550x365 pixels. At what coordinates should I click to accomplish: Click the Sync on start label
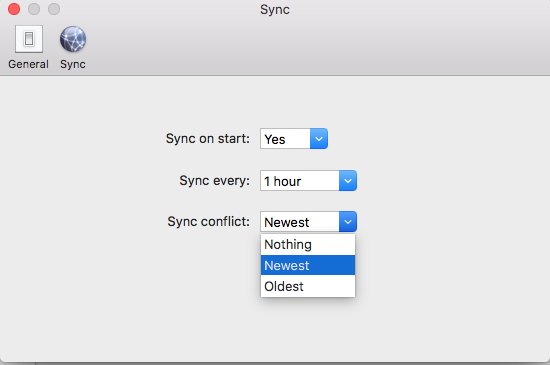point(208,139)
